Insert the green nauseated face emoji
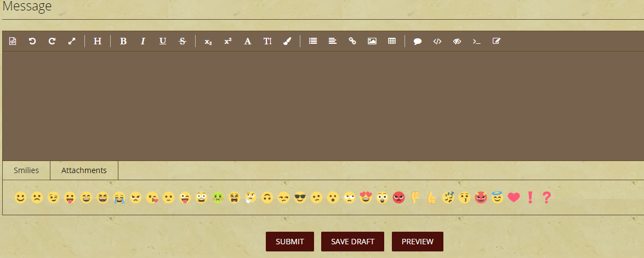Image resolution: width=644 pixels, height=258 pixels. [x=218, y=198]
